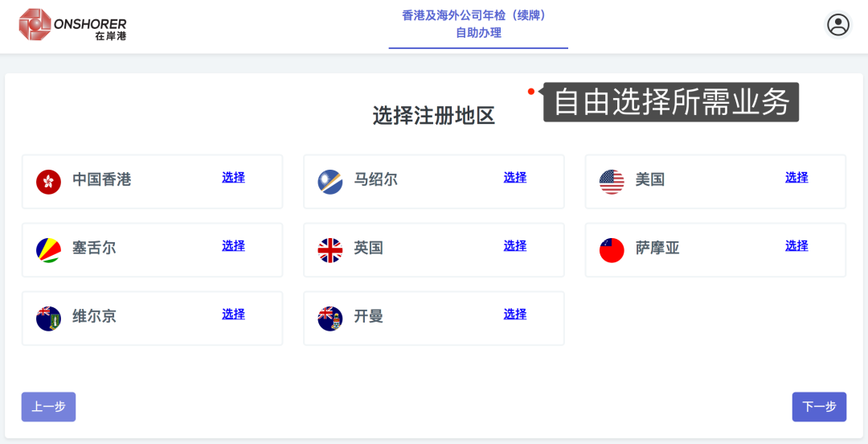This screenshot has height=444, width=868.
Task: Pick 萨摩亚 with the 选择 link
Action: pyautogui.click(x=796, y=246)
